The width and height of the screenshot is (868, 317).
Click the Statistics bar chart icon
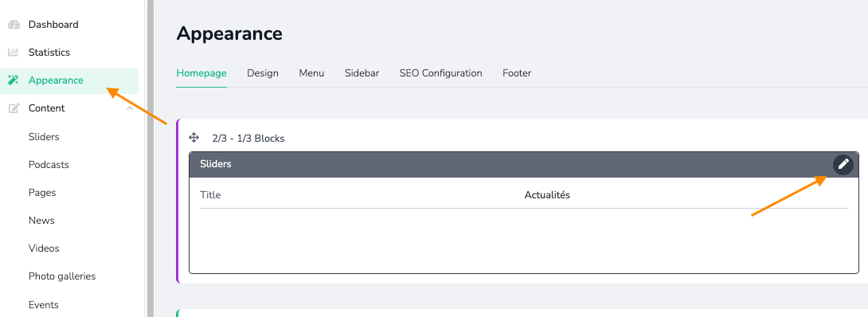(x=14, y=53)
